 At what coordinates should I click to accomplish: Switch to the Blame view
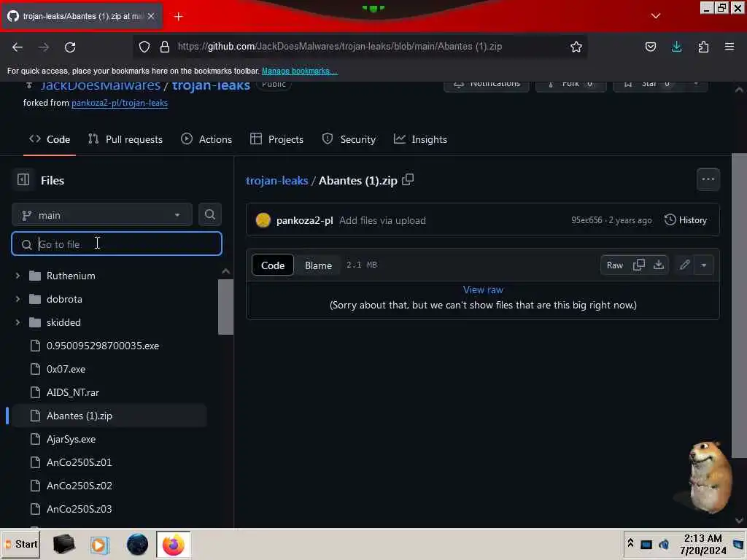point(318,265)
